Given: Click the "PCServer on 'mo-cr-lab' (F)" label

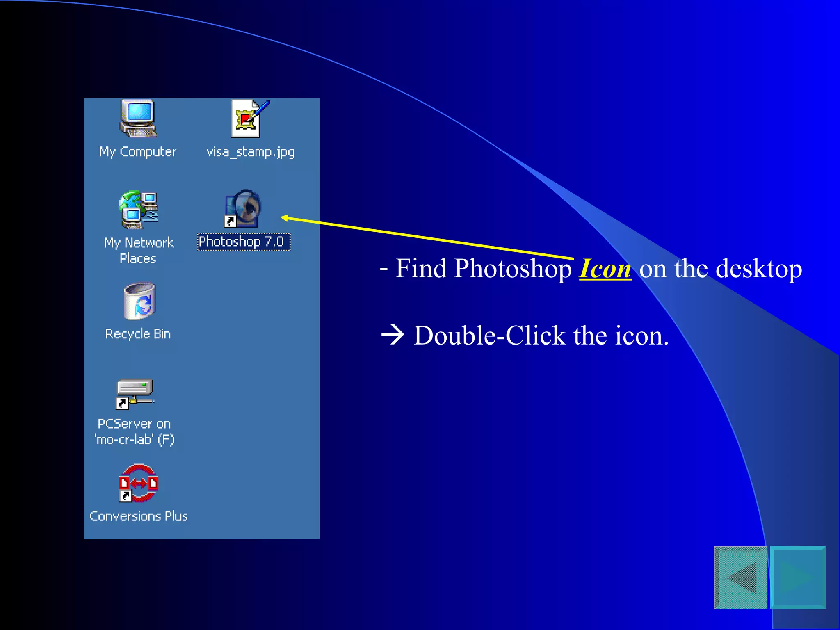Looking at the screenshot, I should click(135, 431).
